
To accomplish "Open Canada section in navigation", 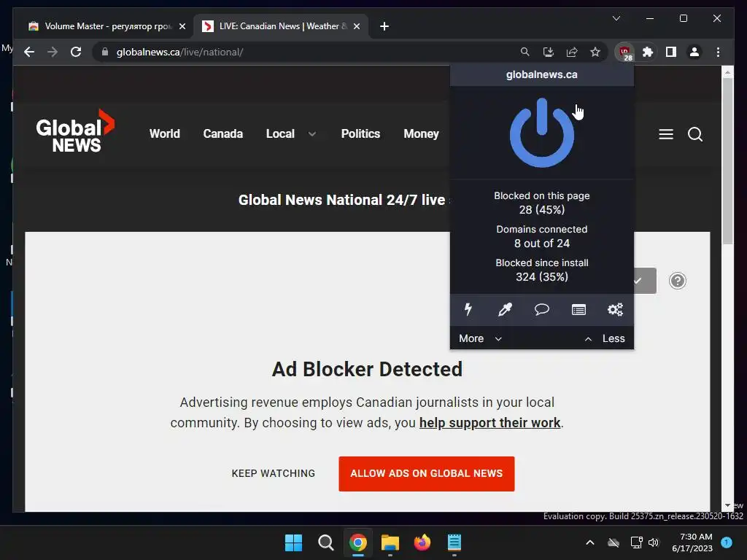I will [223, 134].
